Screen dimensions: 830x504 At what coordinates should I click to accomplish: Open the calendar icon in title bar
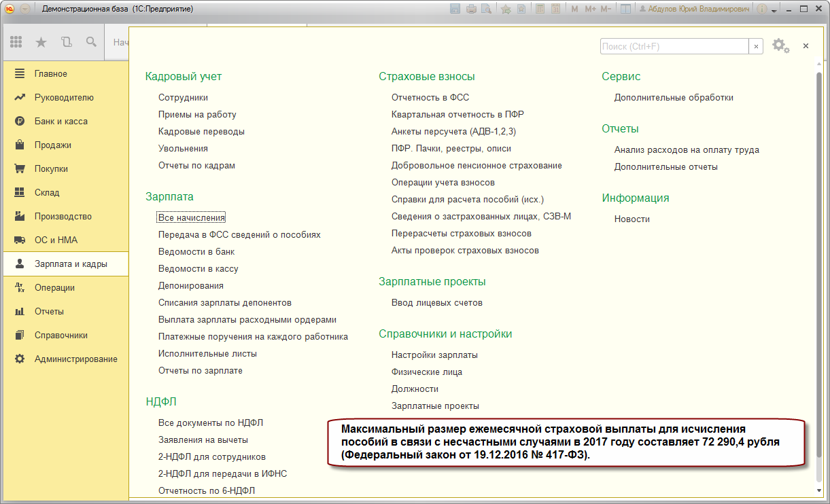555,9
